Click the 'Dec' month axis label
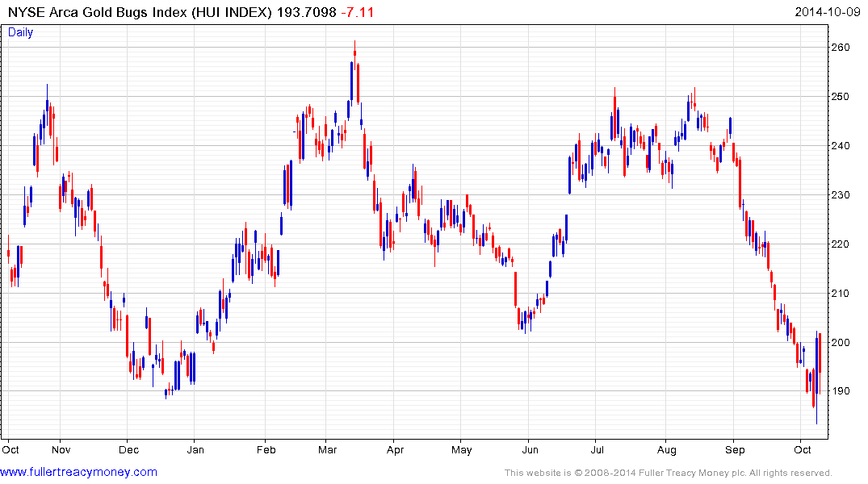 tap(129, 449)
